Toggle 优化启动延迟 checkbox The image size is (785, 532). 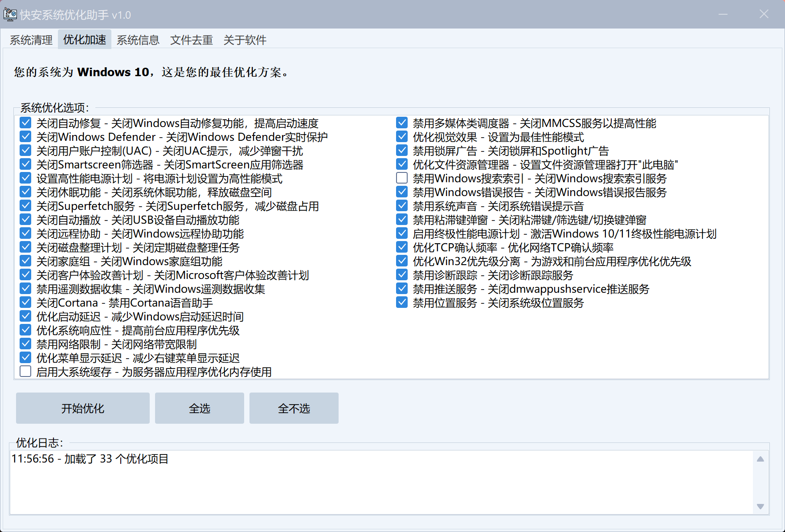point(26,316)
